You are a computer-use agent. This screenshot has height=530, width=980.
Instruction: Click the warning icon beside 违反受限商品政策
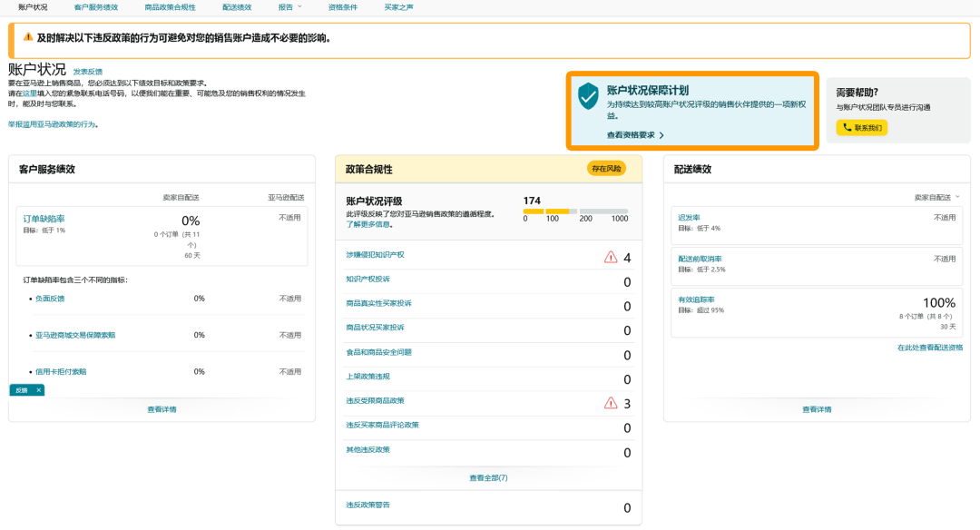[610, 401]
